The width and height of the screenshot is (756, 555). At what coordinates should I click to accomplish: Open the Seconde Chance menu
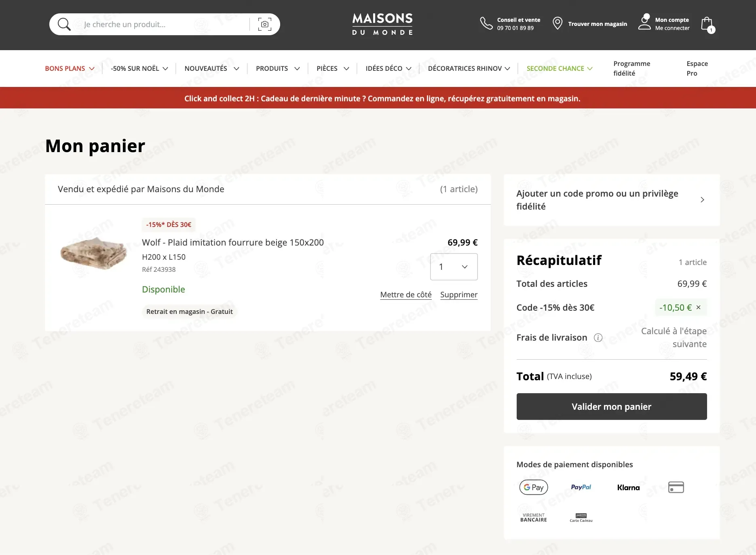click(559, 69)
